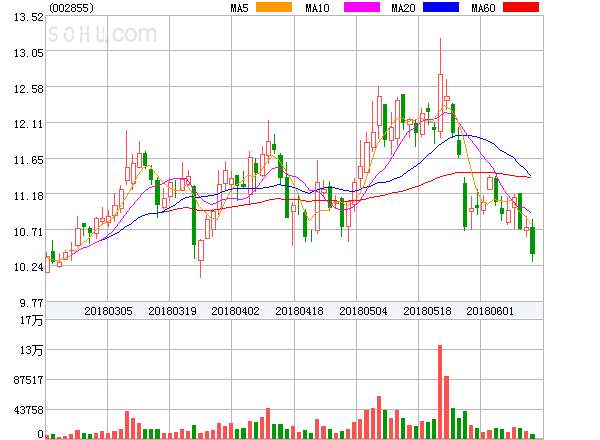600x440 pixels.
Task: Click the MA5 legend label
Action: 240,8
